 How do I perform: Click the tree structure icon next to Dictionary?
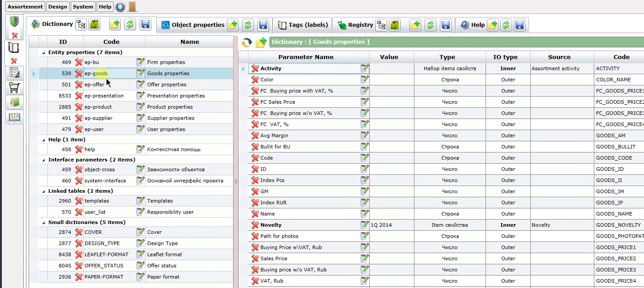click(81, 24)
